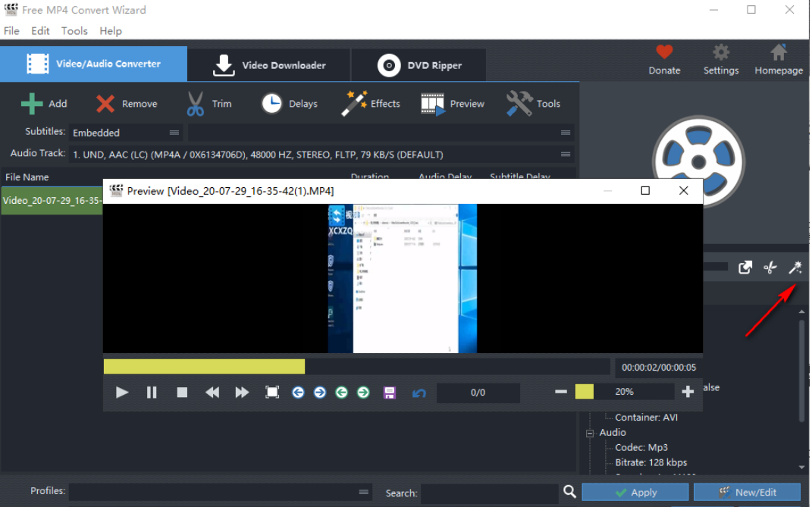
Task: Select the Bitrate: 128 kbps tree item
Action: 651,462
